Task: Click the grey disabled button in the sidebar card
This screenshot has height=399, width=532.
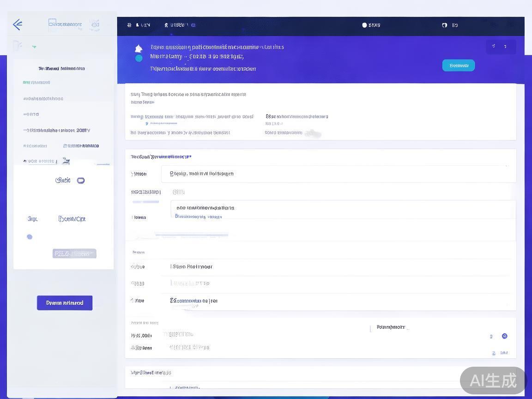Action: coord(74,254)
